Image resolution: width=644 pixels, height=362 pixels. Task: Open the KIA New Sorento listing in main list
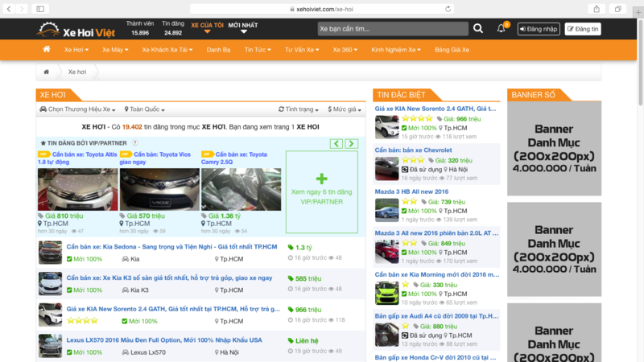coord(173,309)
